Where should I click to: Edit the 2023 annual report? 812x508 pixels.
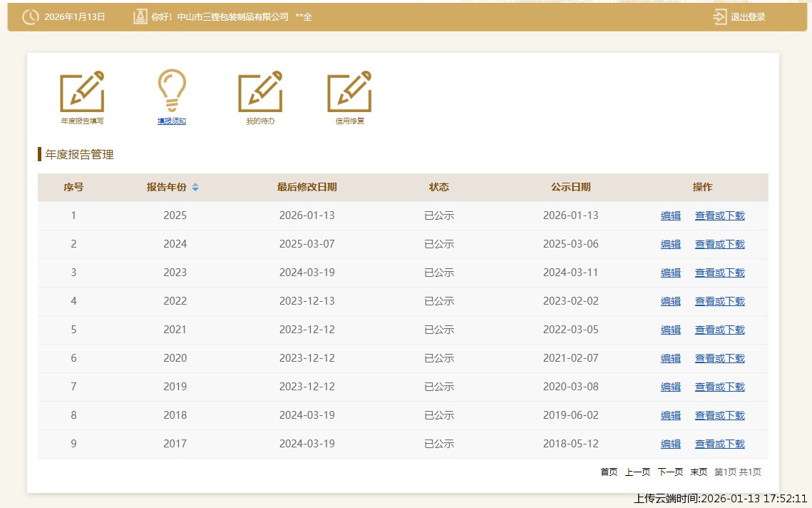[670, 273]
